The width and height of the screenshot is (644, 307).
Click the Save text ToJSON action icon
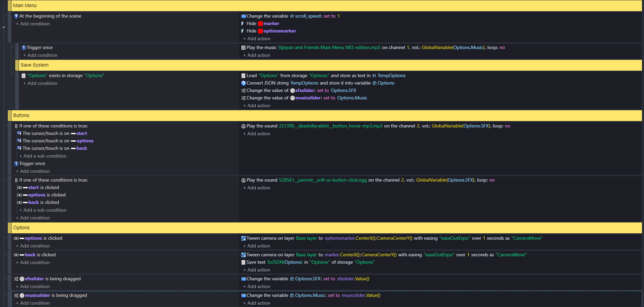(x=243, y=262)
